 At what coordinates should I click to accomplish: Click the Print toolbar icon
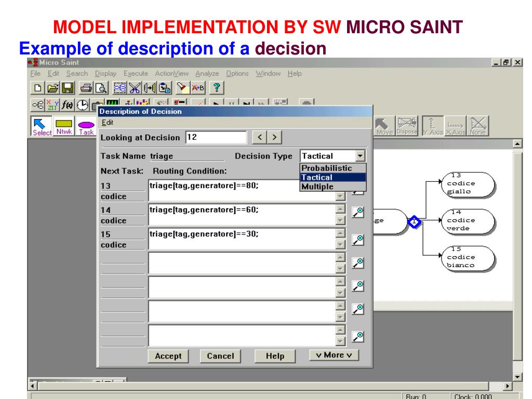(86, 88)
